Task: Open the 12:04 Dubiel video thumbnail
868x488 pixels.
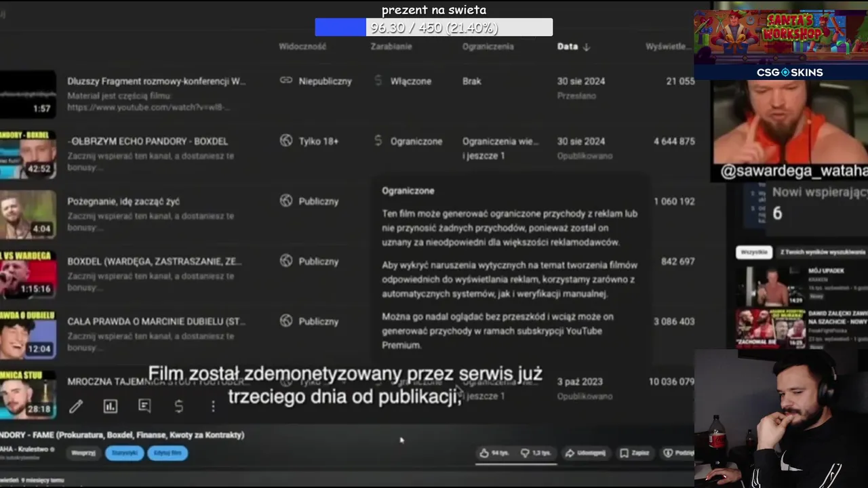Action: (x=28, y=334)
